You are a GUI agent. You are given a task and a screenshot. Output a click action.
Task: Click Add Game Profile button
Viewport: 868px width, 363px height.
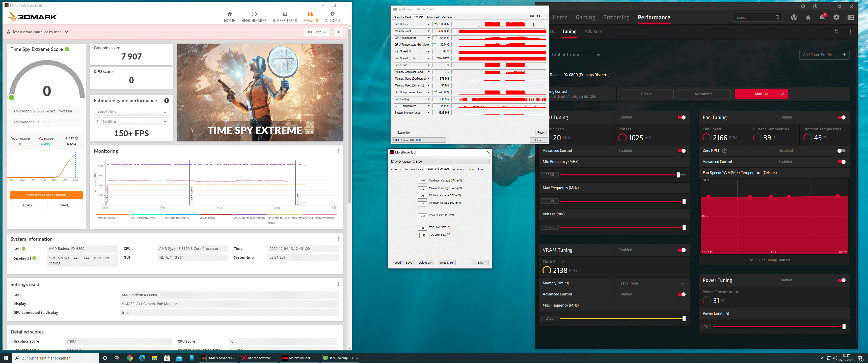coord(824,54)
